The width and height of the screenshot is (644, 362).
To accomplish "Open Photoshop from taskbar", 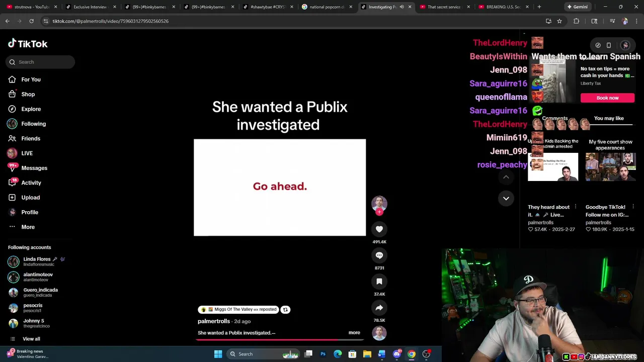I will tap(323, 354).
